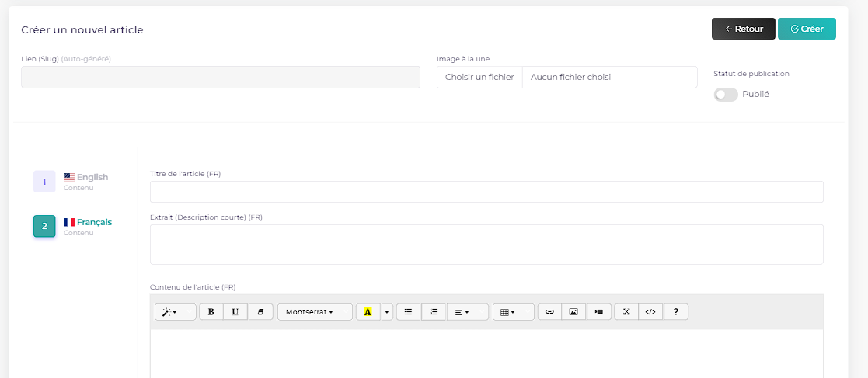Insert a hyperlink with link icon
This screenshot has width=868, height=378.
point(549,312)
